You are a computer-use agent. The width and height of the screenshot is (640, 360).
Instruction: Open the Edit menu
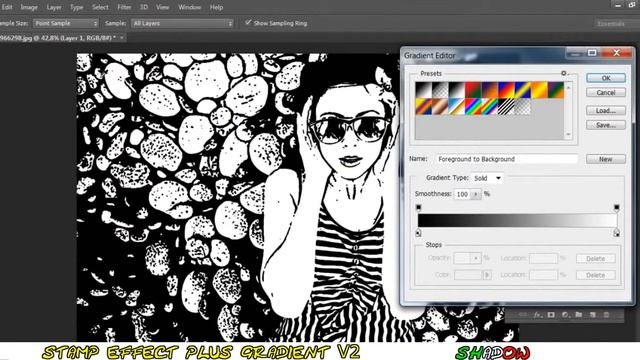coord(7,7)
